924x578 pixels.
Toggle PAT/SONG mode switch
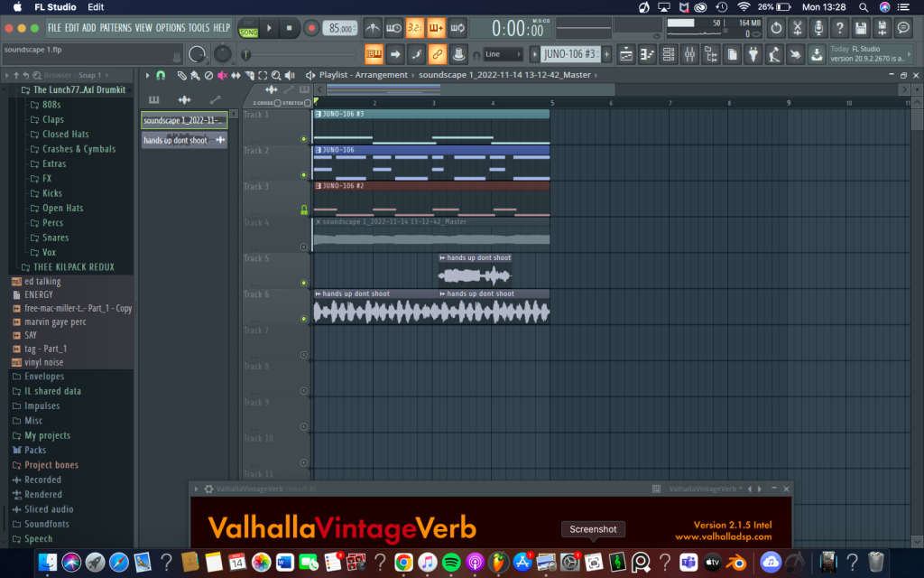click(x=248, y=28)
